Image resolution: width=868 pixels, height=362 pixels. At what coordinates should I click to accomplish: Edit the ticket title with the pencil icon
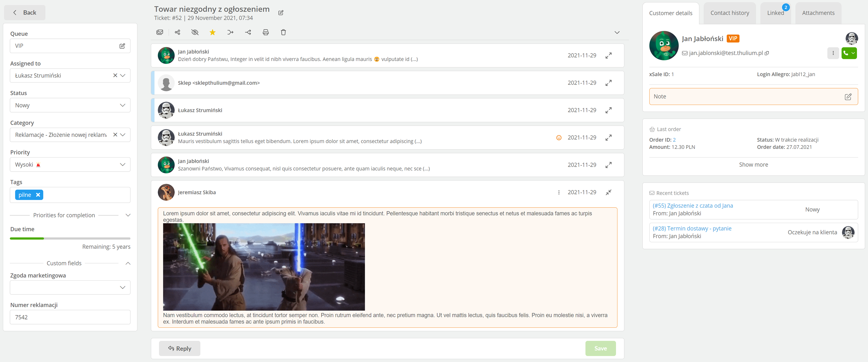pos(281,13)
